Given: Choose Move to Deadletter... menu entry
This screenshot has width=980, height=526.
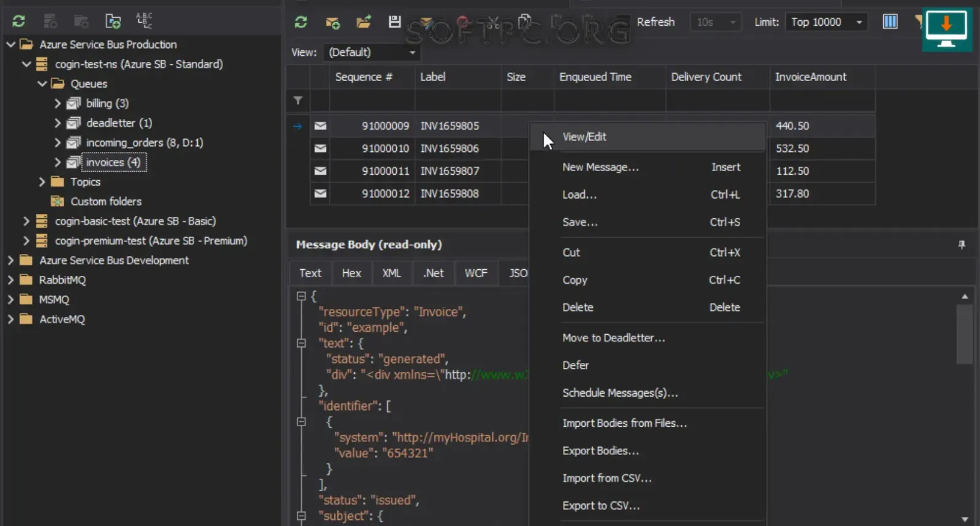Looking at the screenshot, I should point(648,338).
